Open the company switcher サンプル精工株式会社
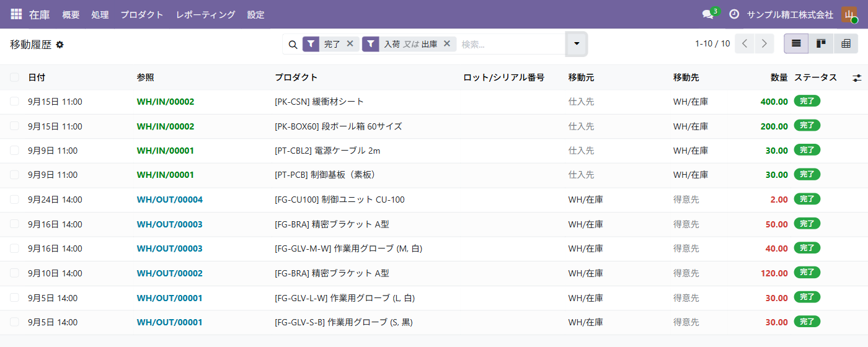The image size is (868, 347). click(x=790, y=14)
